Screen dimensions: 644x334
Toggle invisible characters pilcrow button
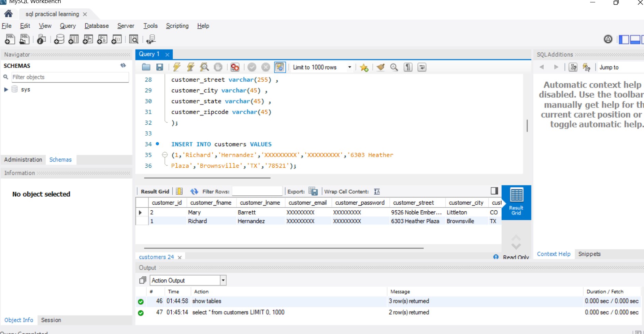(x=408, y=67)
